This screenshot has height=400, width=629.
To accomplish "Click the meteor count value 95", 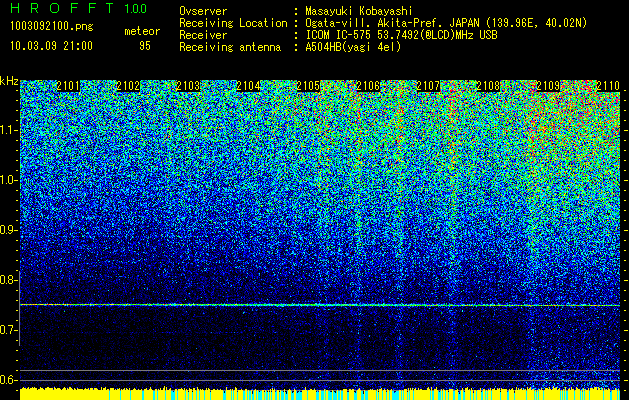I will coord(145,46).
